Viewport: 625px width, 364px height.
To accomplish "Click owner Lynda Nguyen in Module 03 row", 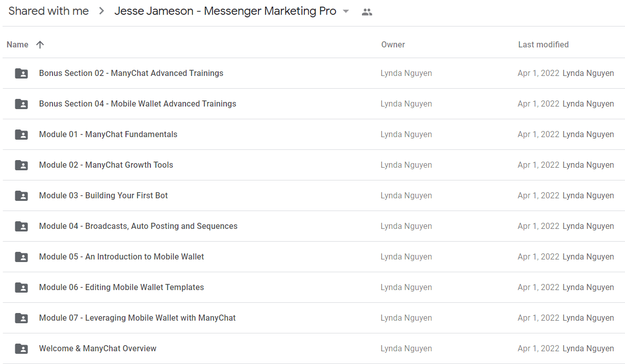I will coord(406,195).
